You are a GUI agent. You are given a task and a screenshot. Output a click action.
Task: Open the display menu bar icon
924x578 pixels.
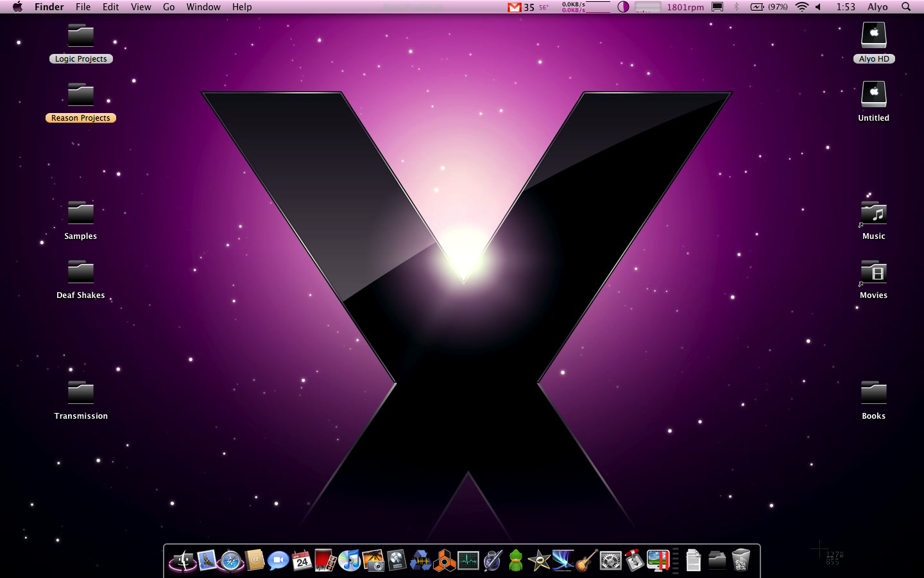pos(717,7)
